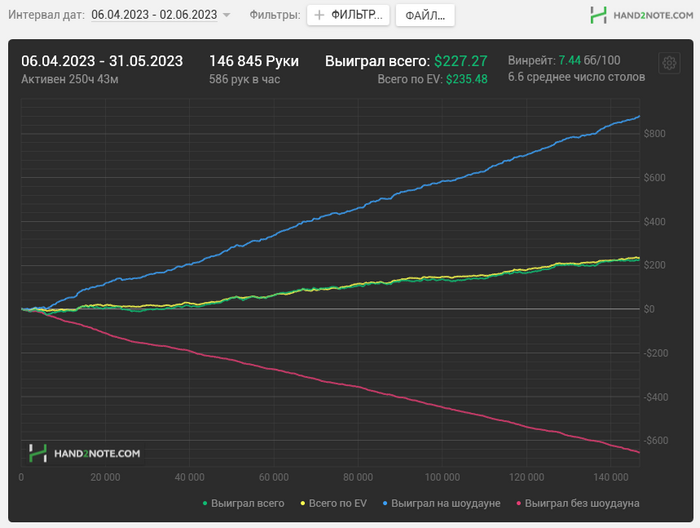700x528 pixels.
Task: Click the $800 axis label
Action: (x=654, y=133)
